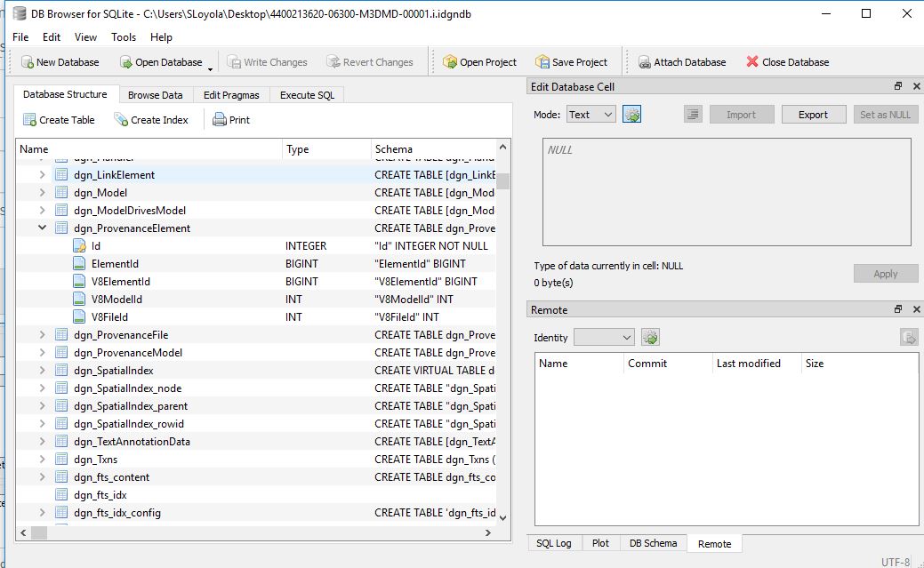Viewport: 924px width, 568px height.
Task: Click the dgn_SpatialIndex_node table icon
Action: (x=61, y=388)
